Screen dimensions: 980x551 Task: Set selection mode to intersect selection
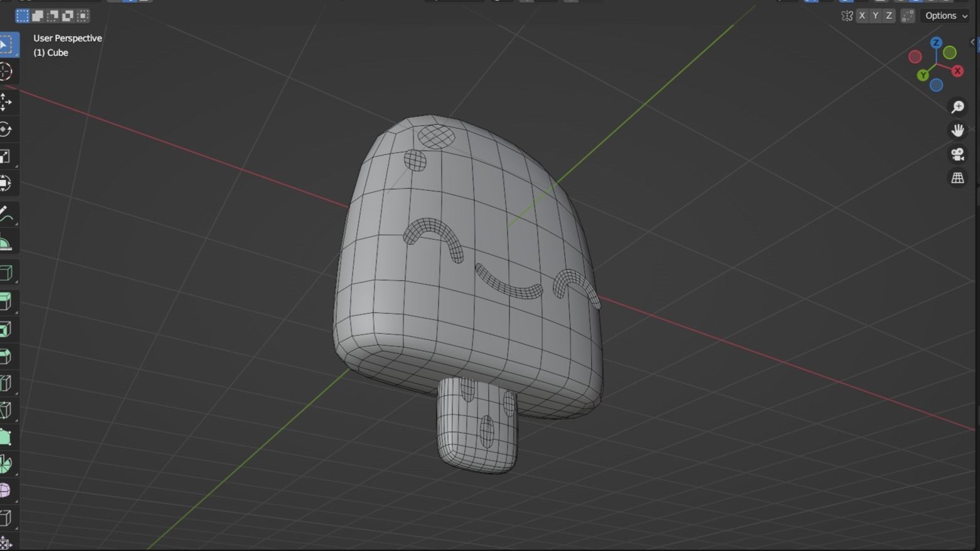(x=83, y=16)
